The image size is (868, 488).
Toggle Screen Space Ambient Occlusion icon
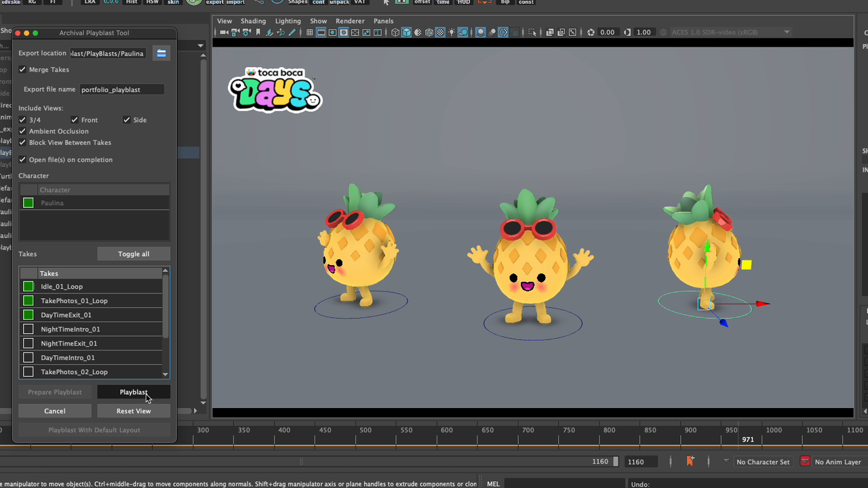click(x=481, y=32)
